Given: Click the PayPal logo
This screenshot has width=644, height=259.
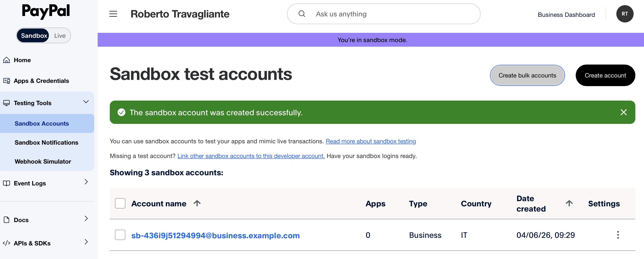Looking at the screenshot, I should tap(46, 11).
